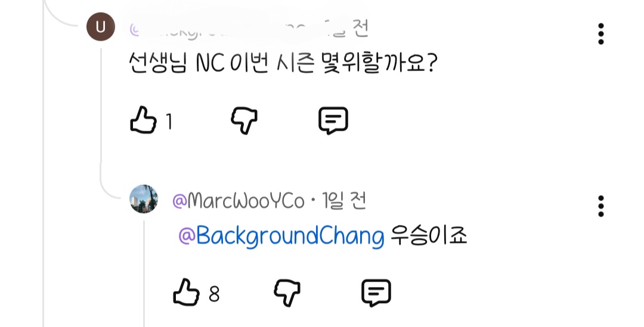Click the like count 8 on the reply
644x327 pixels.
click(x=214, y=294)
